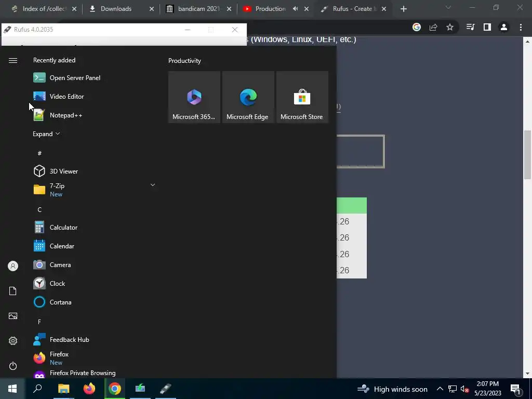Open the clock showing 2:07 PM
Image resolution: width=532 pixels, height=399 pixels.
point(487,389)
